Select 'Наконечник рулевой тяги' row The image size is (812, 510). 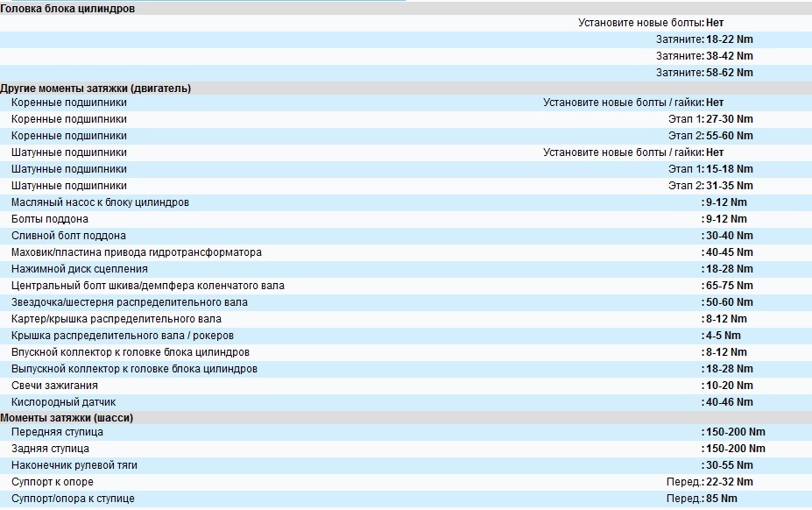point(406,464)
